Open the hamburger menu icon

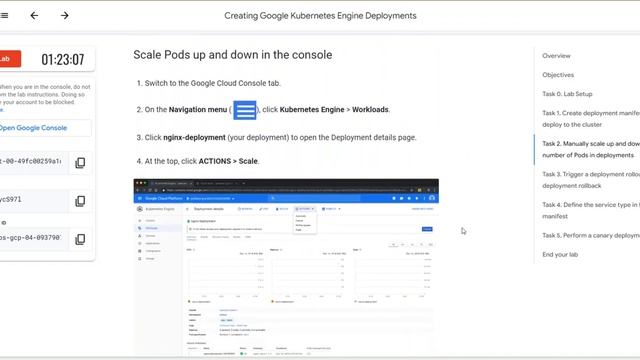click(x=4, y=16)
